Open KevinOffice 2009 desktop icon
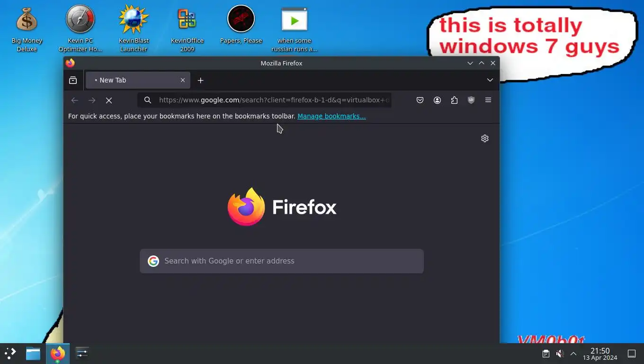Viewport: 644px width, 364px height. click(x=187, y=29)
